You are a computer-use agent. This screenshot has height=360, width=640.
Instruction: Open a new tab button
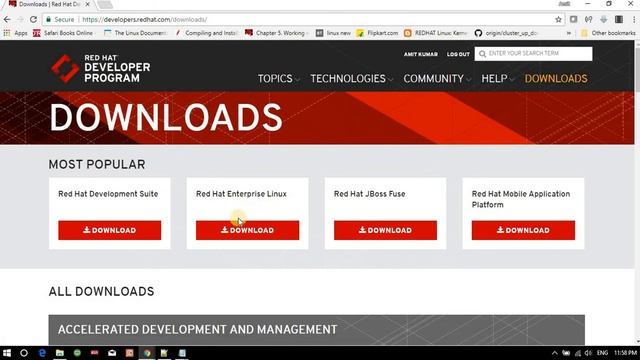click(x=105, y=4)
